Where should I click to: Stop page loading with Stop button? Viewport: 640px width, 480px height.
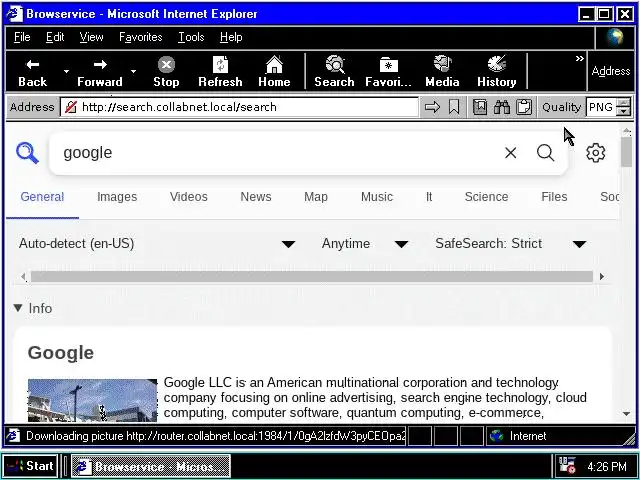coord(166,72)
